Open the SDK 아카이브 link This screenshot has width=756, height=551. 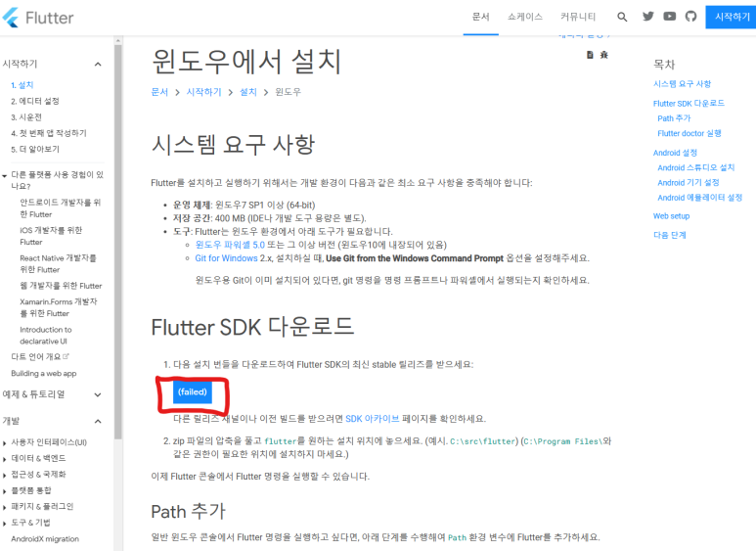pos(373,418)
